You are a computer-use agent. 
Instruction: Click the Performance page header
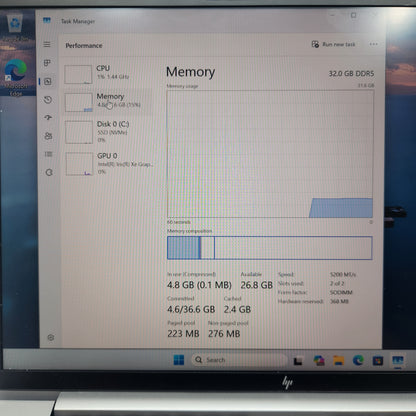pos(84,46)
